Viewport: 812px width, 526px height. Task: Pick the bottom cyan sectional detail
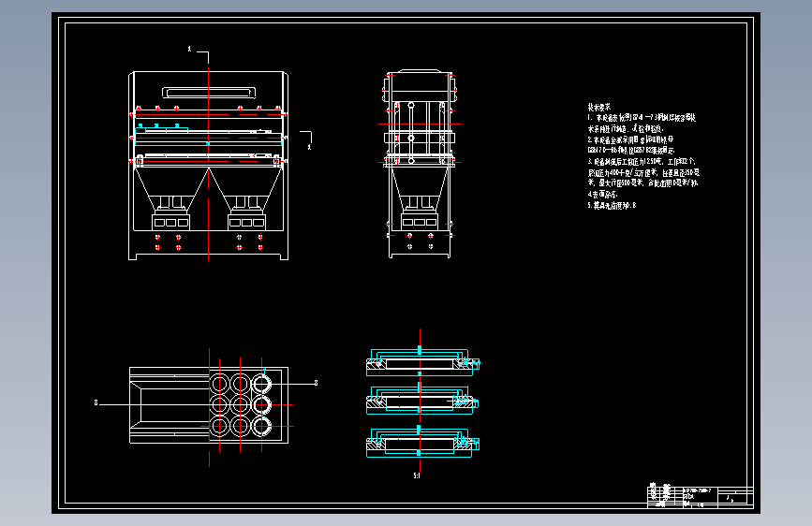click(422, 443)
